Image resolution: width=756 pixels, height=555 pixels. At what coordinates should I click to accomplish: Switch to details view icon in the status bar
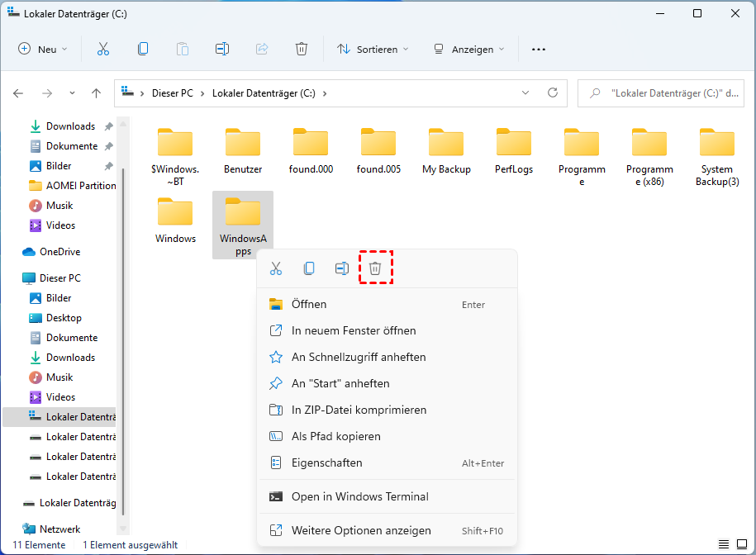723,544
